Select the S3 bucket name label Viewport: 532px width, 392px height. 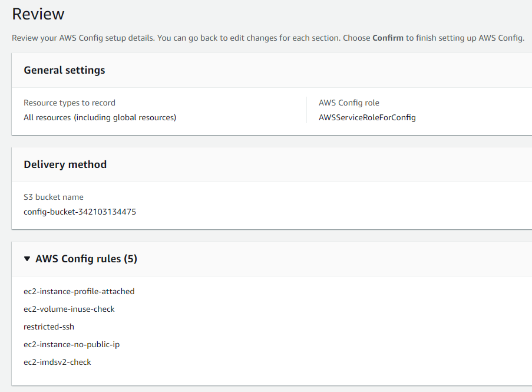coord(52,197)
